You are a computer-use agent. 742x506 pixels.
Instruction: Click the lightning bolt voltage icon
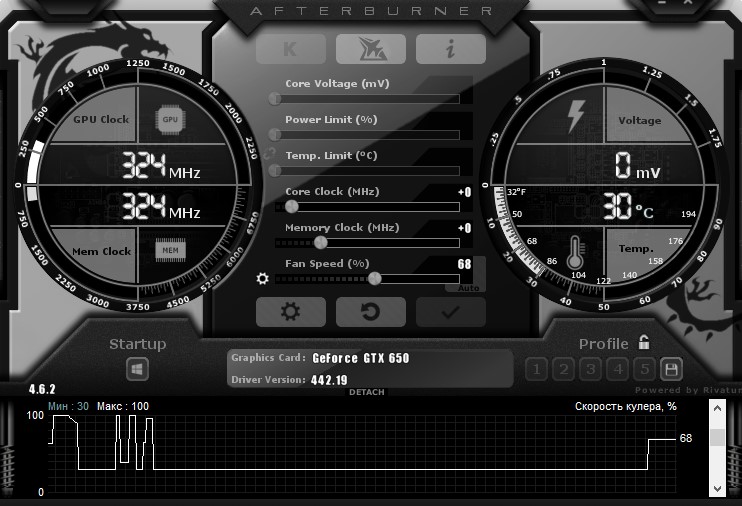(x=576, y=116)
